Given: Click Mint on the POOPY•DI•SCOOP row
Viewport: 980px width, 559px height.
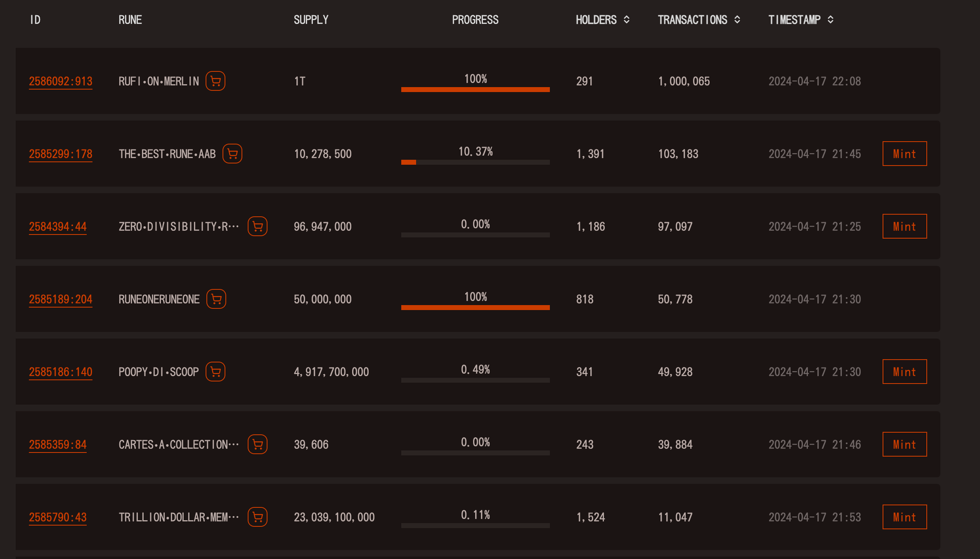Looking at the screenshot, I should point(904,372).
